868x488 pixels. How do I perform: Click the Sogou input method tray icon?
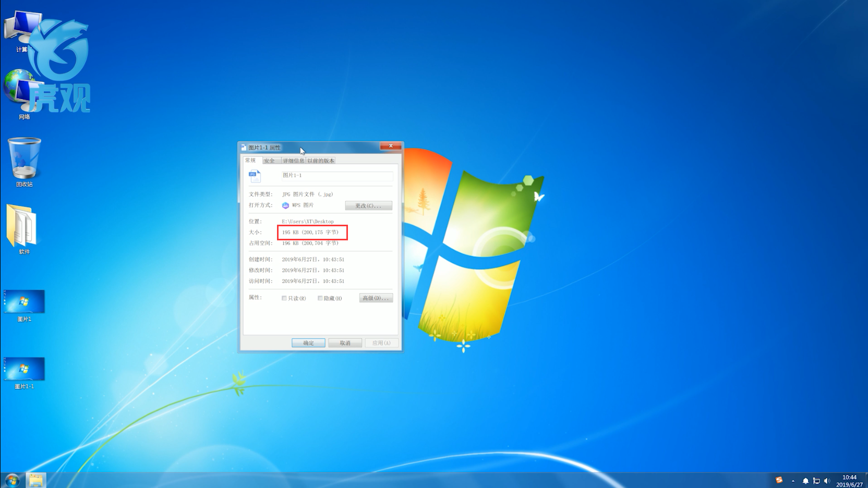point(779,480)
